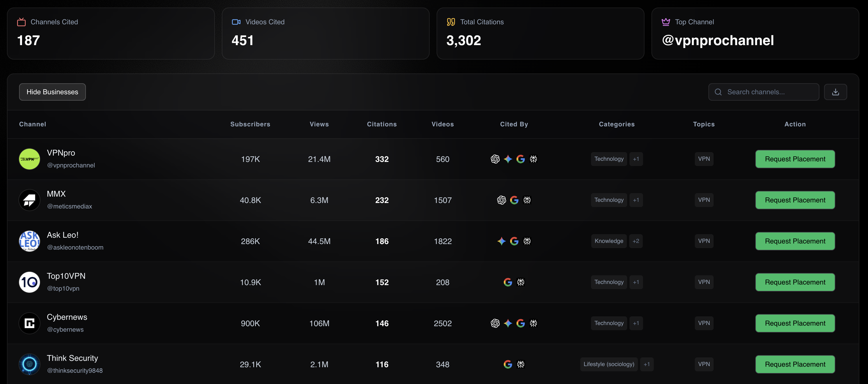Image resolution: width=868 pixels, height=384 pixels.
Task: Click the 3,302 Total Citations value
Action: [464, 41]
